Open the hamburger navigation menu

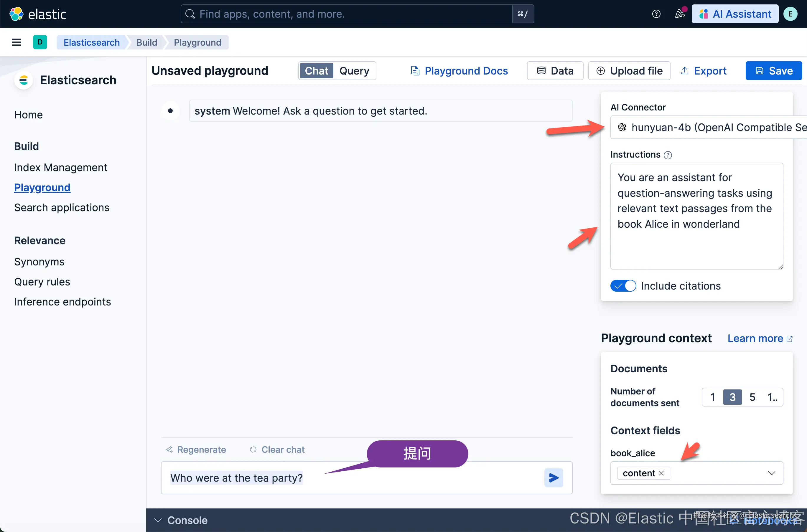[16, 42]
